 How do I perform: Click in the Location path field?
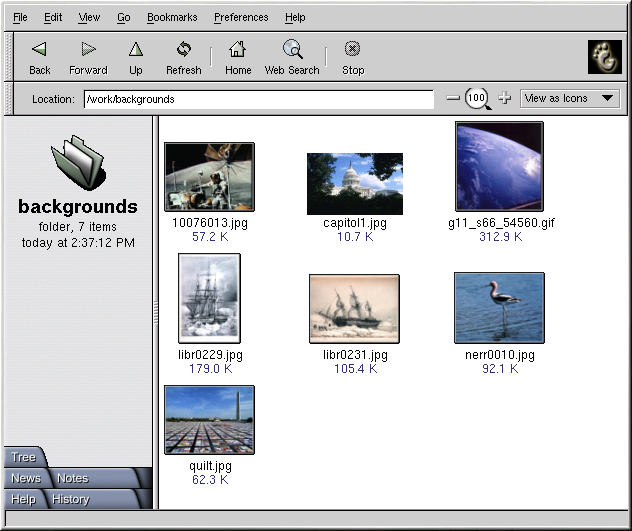click(258, 99)
